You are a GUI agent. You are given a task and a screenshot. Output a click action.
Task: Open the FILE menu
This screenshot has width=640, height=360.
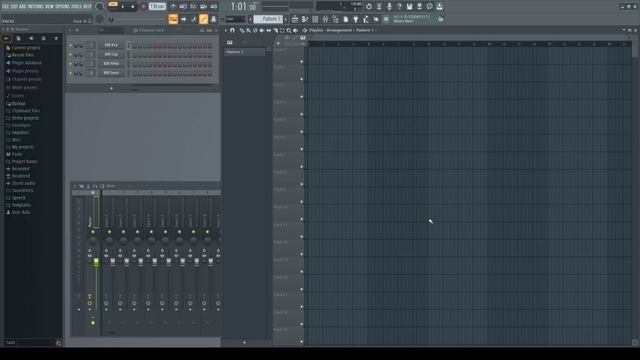(5, 7)
